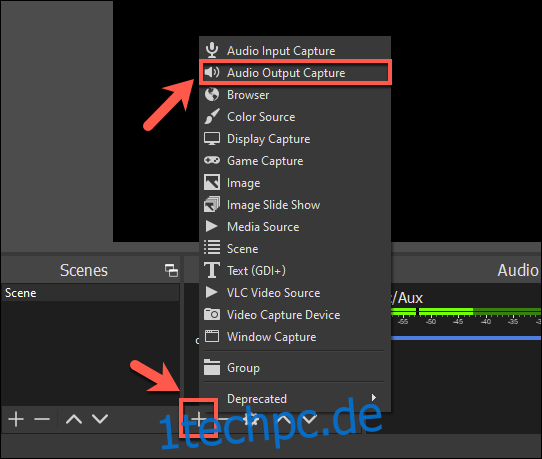Choose Display Capture monitor icon
The image size is (542, 459).
[x=212, y=139]
